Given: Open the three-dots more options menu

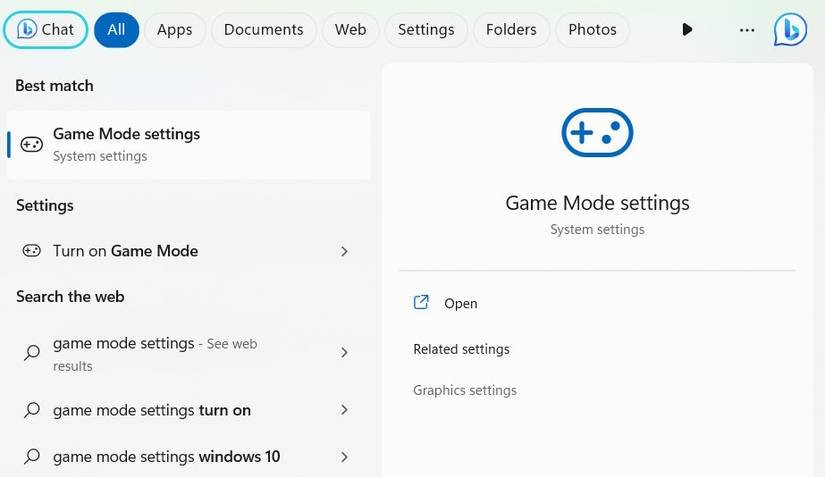Looking at the screenshot, I should (x=747, y=30).
